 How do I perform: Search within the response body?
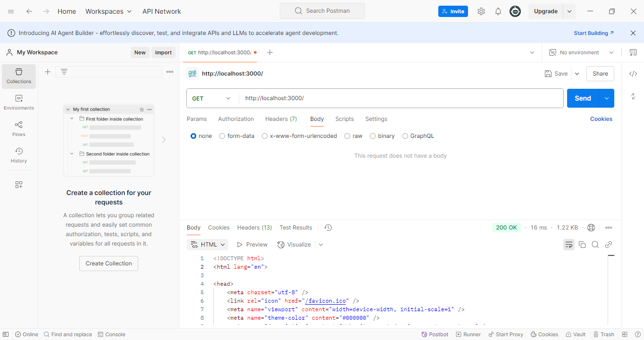click(595, 245)
